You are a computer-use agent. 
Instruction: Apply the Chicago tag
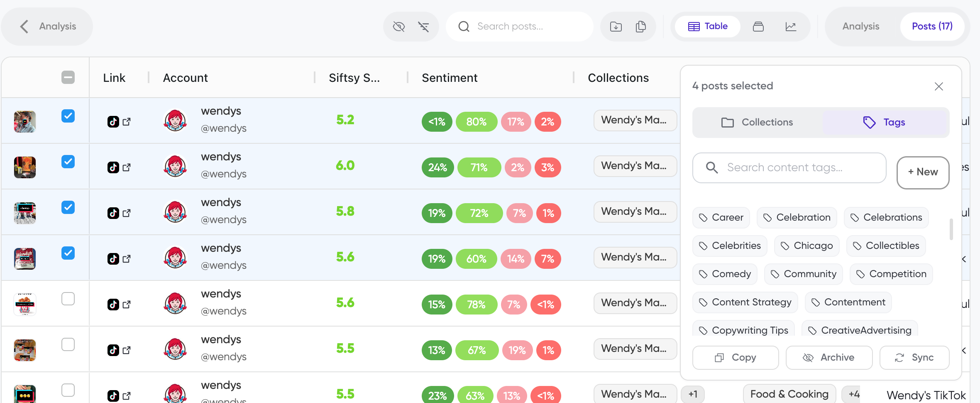coord(807,246)
